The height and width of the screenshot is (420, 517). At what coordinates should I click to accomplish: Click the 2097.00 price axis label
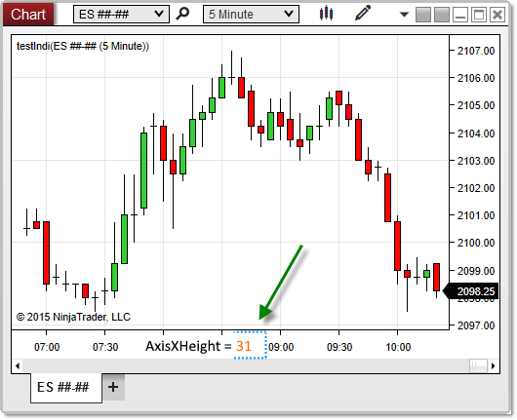[476, 325]
